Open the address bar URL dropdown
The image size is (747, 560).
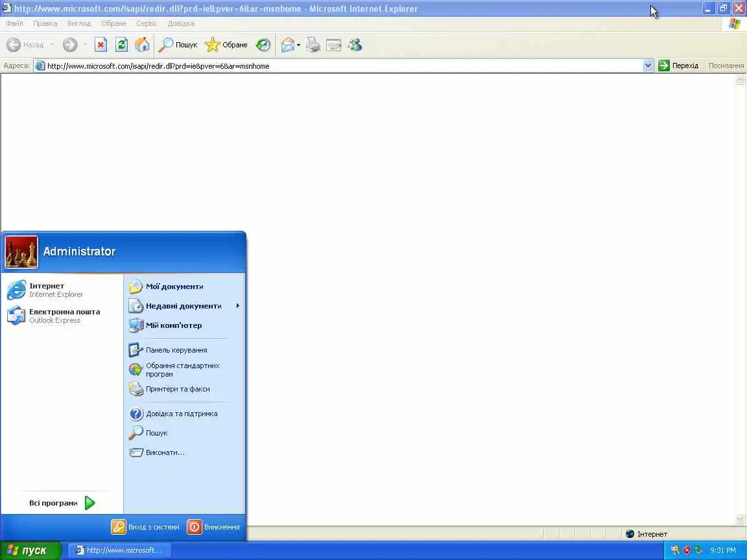[x=648, y=65]
